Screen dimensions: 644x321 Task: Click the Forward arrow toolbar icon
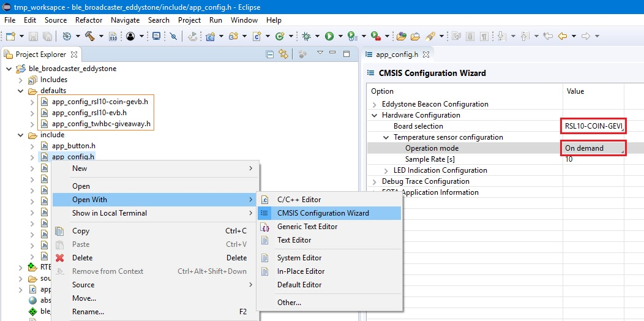(586, 36)
